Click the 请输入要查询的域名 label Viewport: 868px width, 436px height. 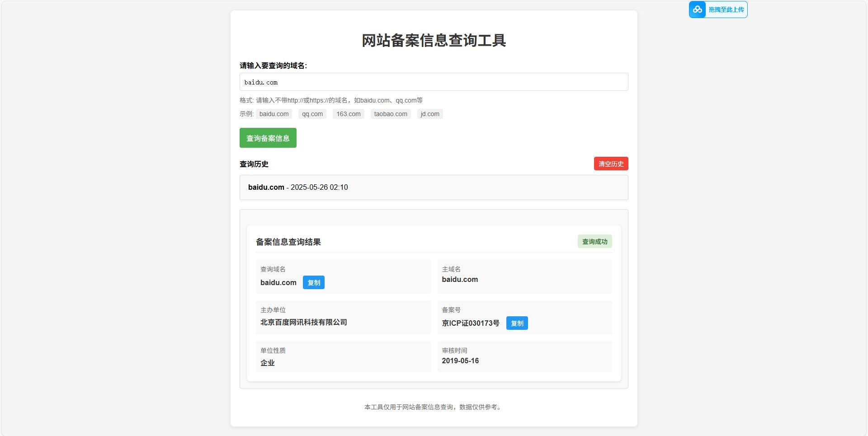click(273, 66)
